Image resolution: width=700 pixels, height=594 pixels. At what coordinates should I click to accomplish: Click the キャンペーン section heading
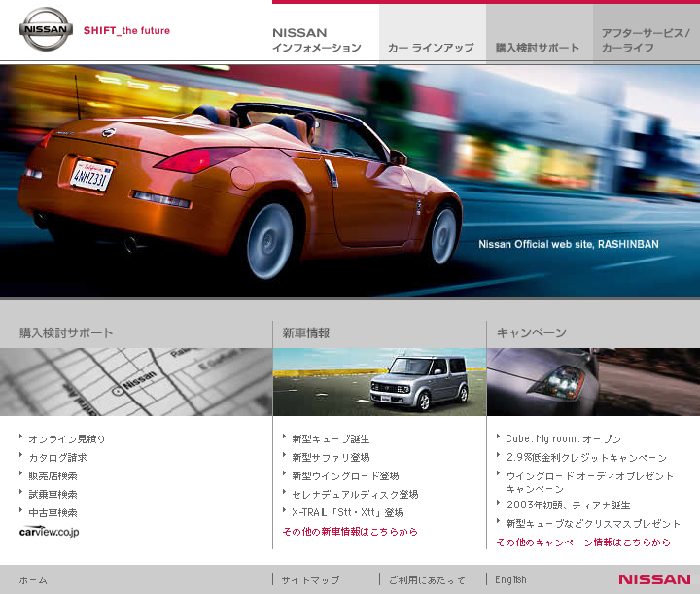coord(531,332)
